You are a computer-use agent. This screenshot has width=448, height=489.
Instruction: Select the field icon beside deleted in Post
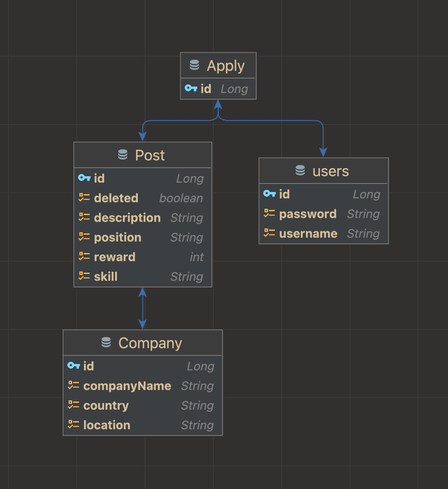pos(84,198)
